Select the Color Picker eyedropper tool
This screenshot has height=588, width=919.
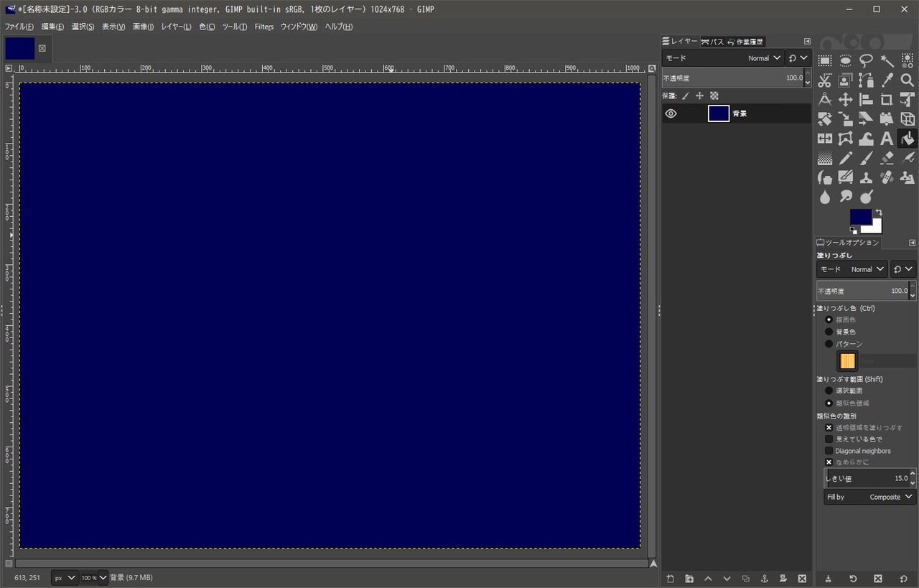coord(887,80)
